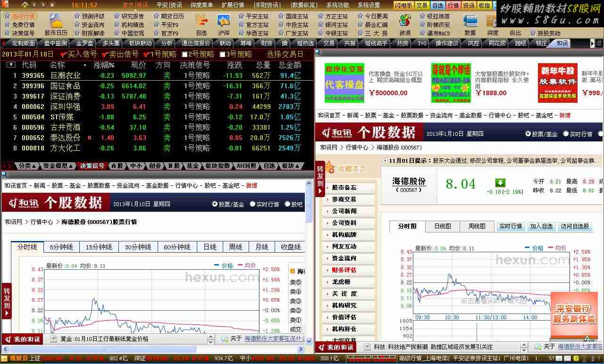Sort by the 涨幅% column header
604x364 pixels.
104,65
